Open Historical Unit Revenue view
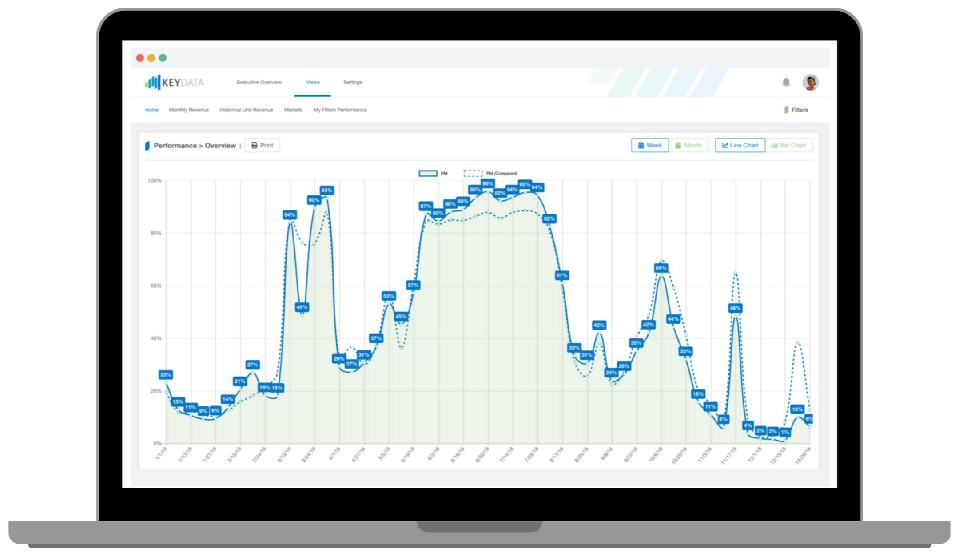The image size is (959, 560). click(x=246, y=110)
